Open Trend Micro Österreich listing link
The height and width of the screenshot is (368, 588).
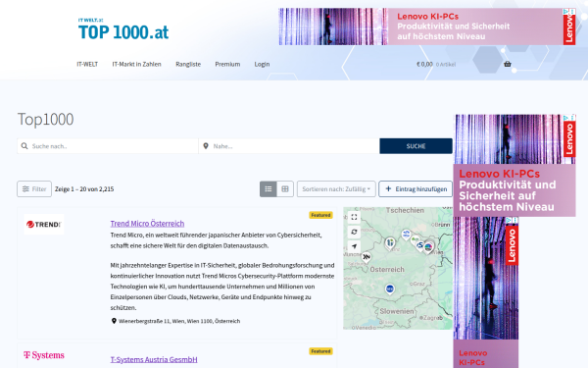(x=147, y=224)
